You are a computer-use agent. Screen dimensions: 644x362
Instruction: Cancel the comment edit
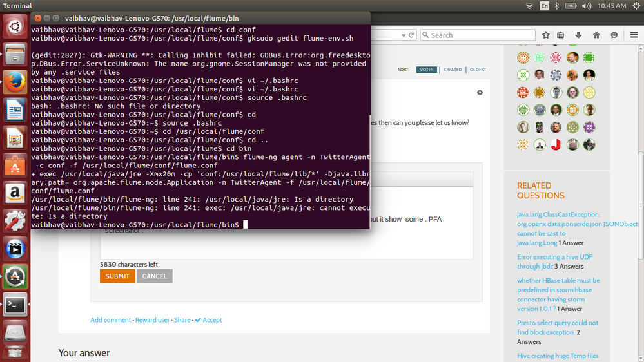tap(155, 276)
